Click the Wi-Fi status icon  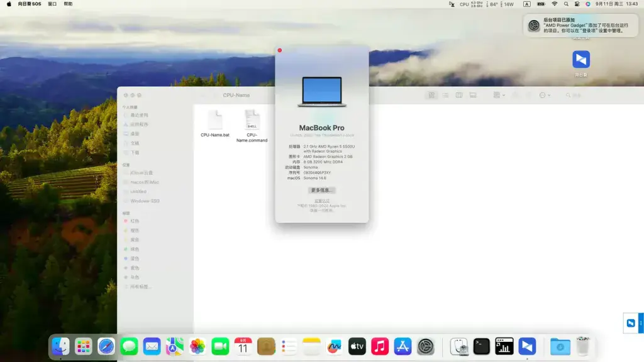click(555, 4)
